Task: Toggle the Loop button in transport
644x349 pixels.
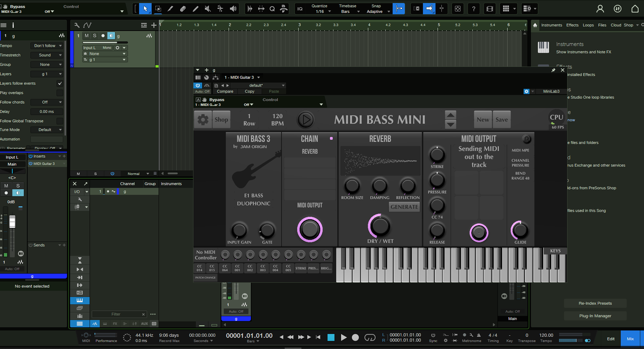Action: coord(370,338)
